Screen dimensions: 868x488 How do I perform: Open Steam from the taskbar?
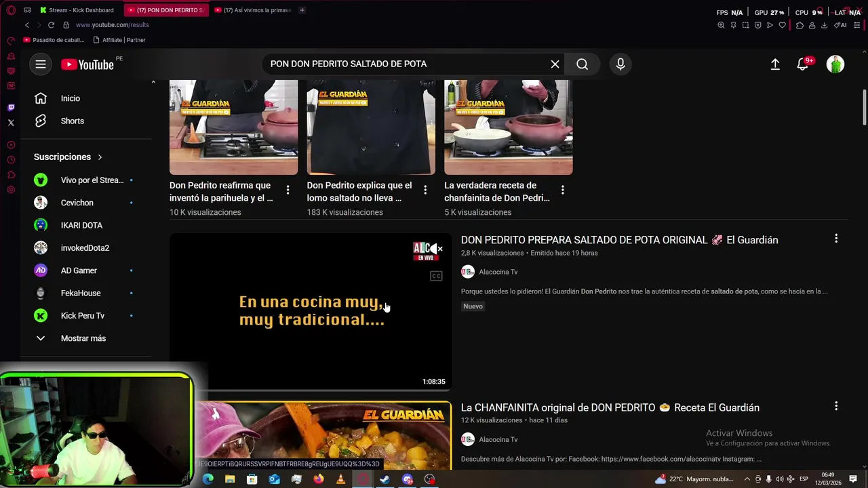pos(384,479)
